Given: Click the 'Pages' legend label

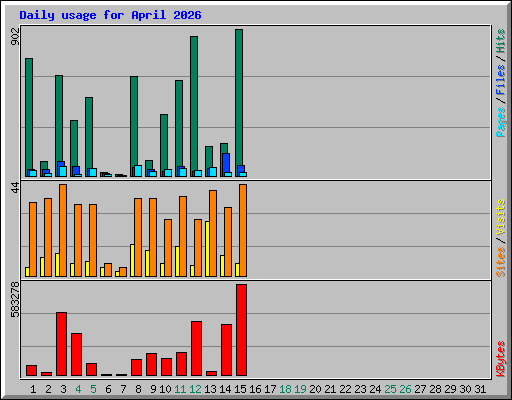Looking at the screenshot, I should coord(501,122).
